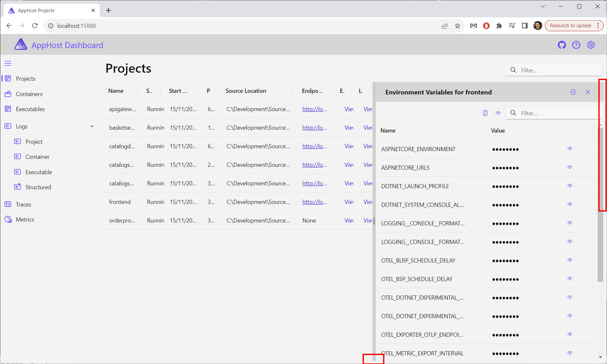Open the GitHub repository icon in header
Screen dimensions: 607x364
pos(562,45)
